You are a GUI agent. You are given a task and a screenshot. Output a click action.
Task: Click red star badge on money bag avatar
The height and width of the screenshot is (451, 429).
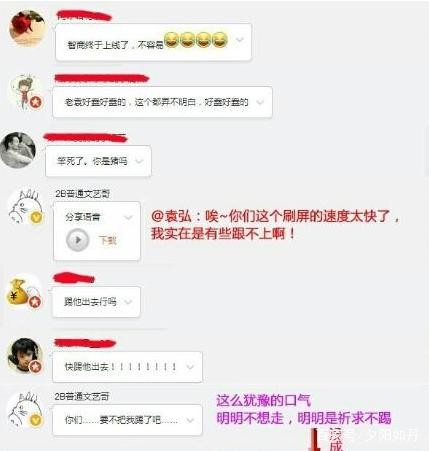point(35,302)
